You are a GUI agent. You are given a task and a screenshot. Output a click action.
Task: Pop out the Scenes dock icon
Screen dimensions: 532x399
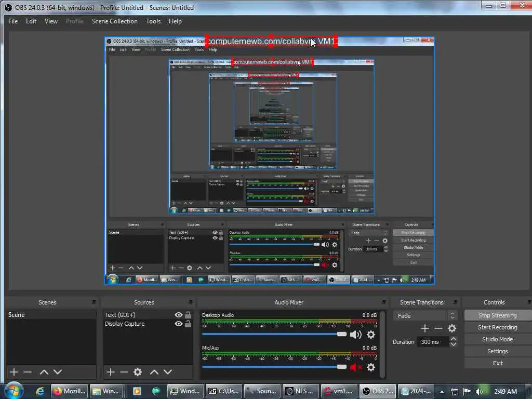tap(94, 302)
